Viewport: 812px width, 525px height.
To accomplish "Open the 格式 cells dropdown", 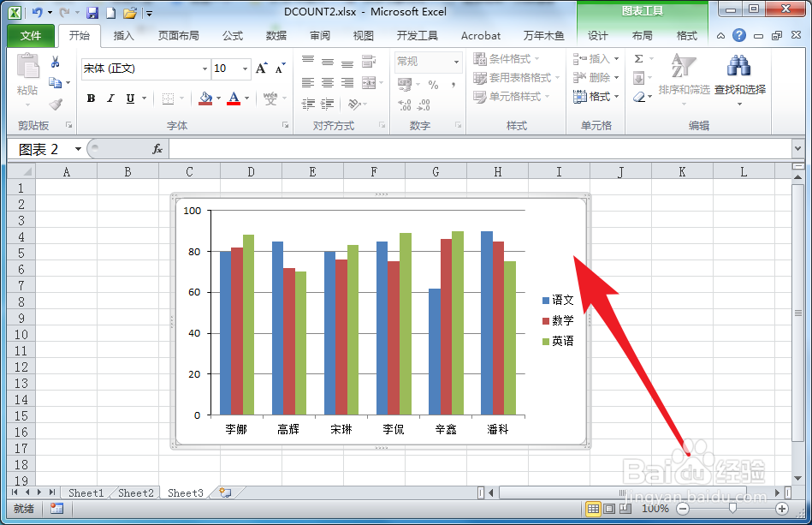I will coord(596,97).
